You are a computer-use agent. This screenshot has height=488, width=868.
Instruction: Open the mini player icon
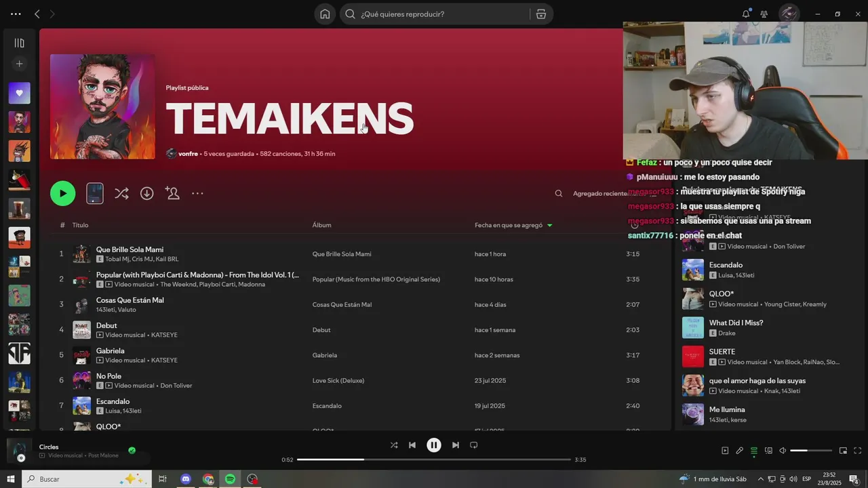843,451
